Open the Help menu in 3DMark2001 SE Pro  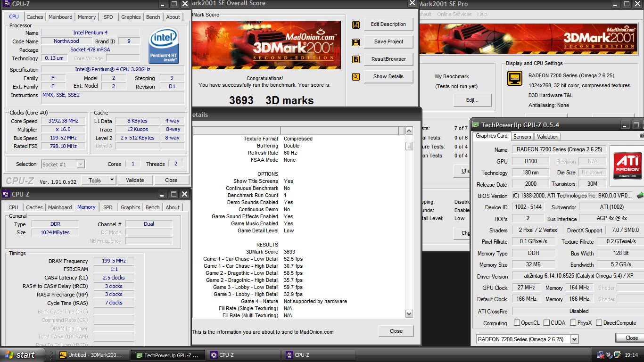482,14
